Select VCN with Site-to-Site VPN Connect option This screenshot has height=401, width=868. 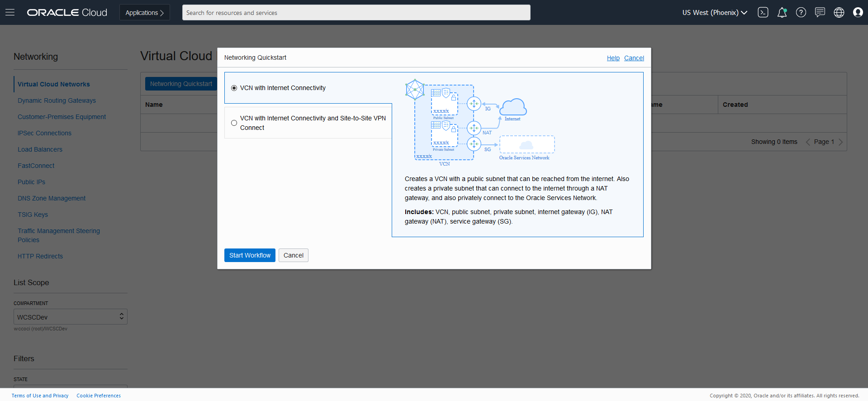pyautogui.click(x=234, y=123)
